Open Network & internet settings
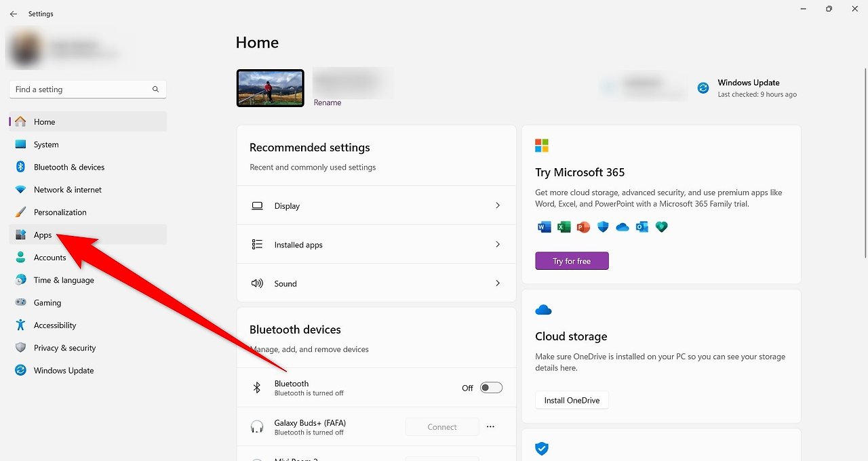 click(x=88, y=190)
